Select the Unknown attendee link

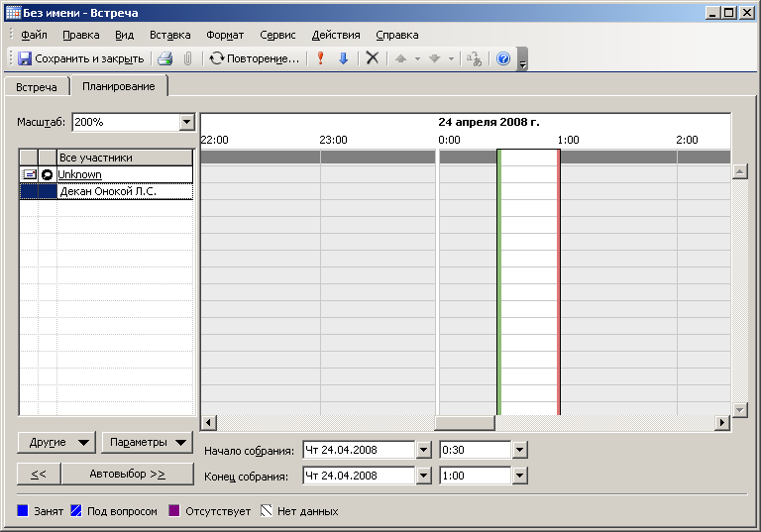(x=79, y=174)
